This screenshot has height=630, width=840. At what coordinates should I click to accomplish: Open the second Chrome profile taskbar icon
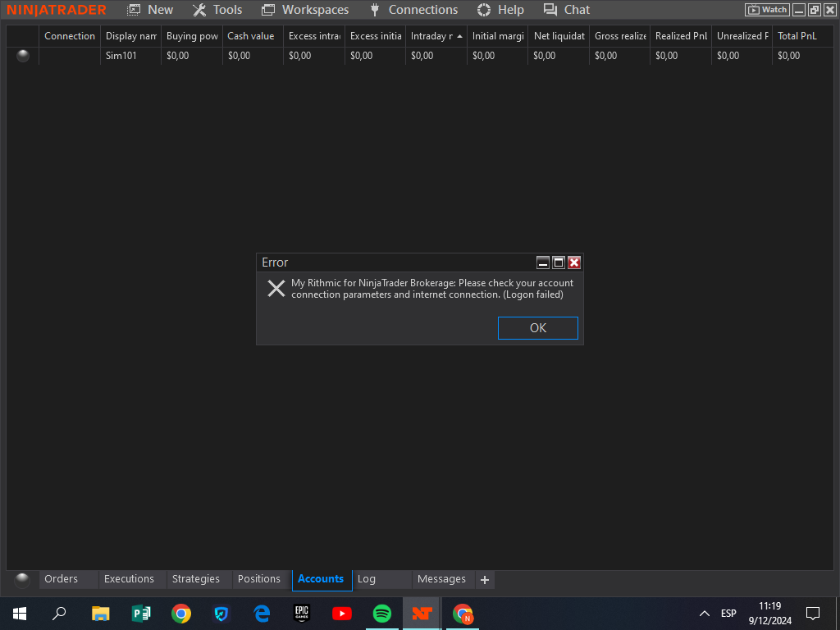[x=463, y=614]
